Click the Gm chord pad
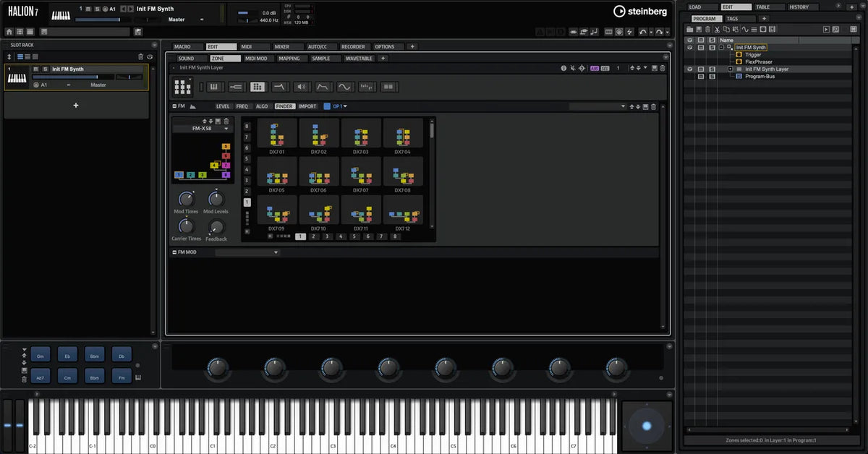The image size is (868, 454). (41, 356)
